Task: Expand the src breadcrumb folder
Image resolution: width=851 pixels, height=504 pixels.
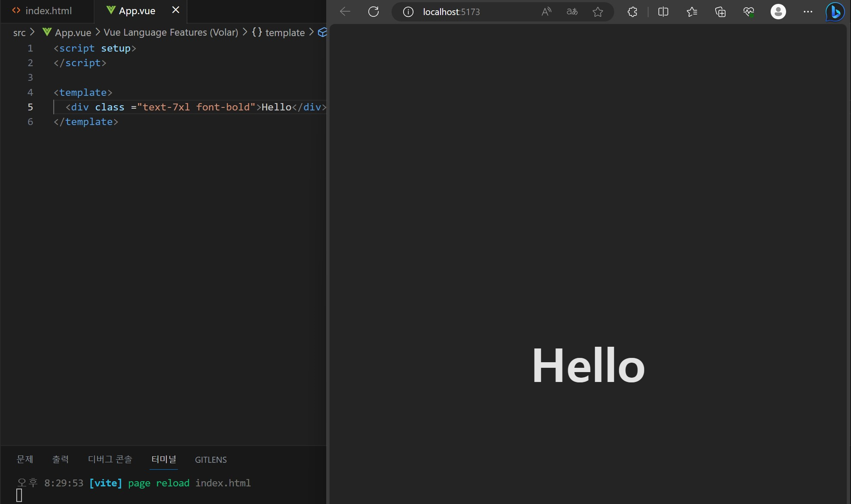Action: point(19,33)
